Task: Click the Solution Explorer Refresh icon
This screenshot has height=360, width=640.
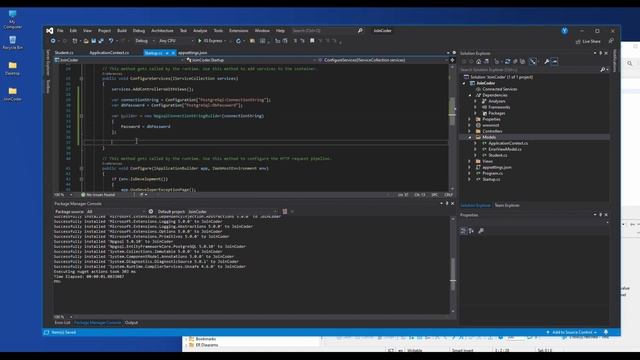Action: click(x=507, y=61)
